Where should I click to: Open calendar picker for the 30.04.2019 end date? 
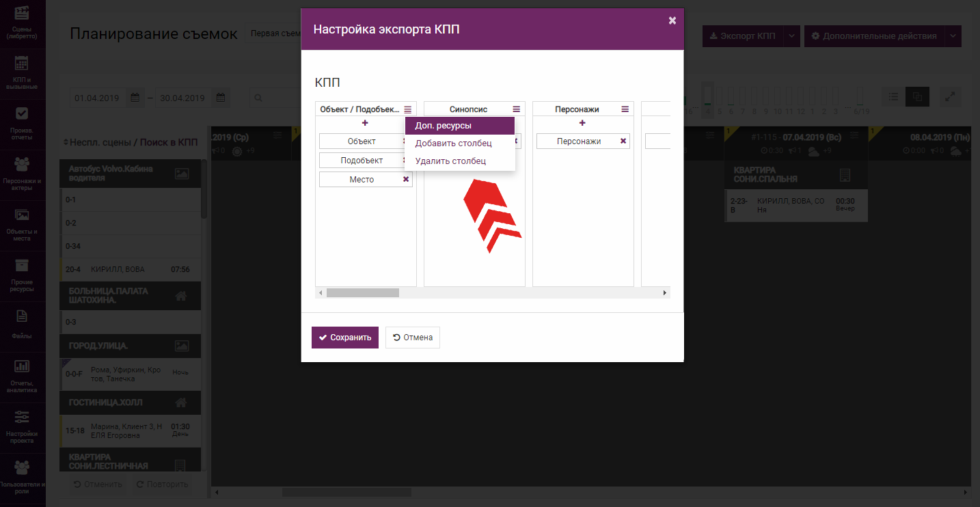[x=221, y=98]
